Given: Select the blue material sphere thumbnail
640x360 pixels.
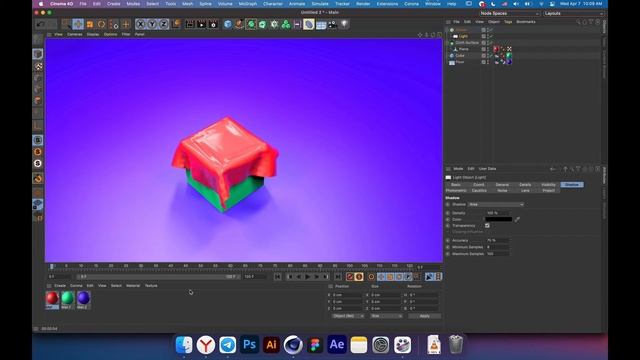Looking at the screenshot, I should 83,298.
